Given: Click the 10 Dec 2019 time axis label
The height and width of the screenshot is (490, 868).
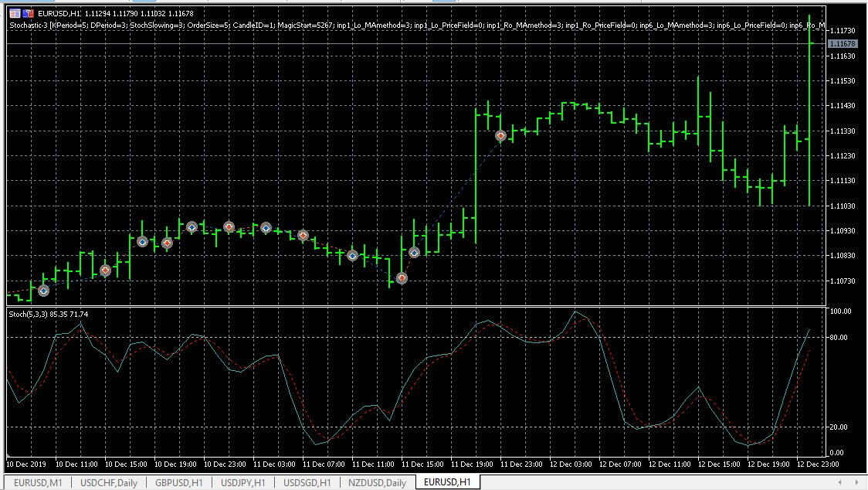Looking at the screenshot, I should 26,464.
